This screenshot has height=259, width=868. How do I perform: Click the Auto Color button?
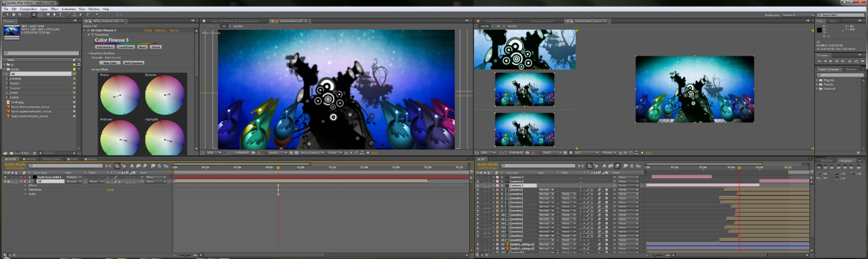click(x=110, y=63)
